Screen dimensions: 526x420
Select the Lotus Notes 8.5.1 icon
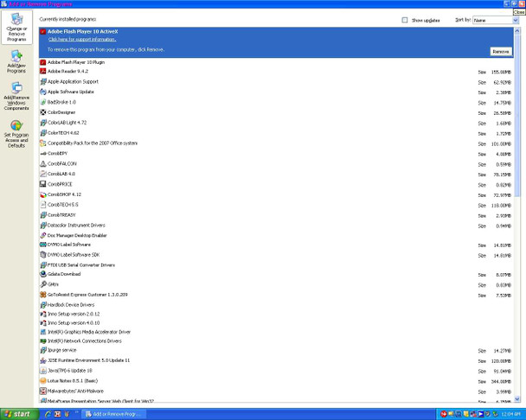click(43, 381)
